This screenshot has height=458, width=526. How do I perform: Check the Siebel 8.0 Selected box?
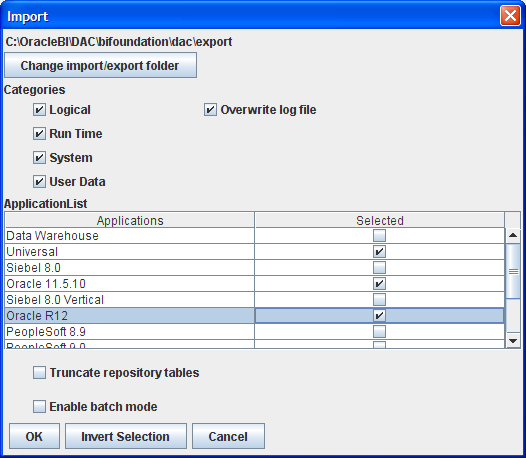(379, 268)
